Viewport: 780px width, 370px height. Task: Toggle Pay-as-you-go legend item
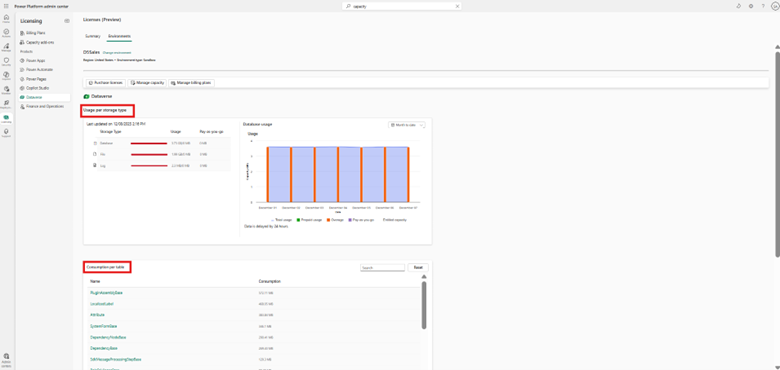pos(362,219)
